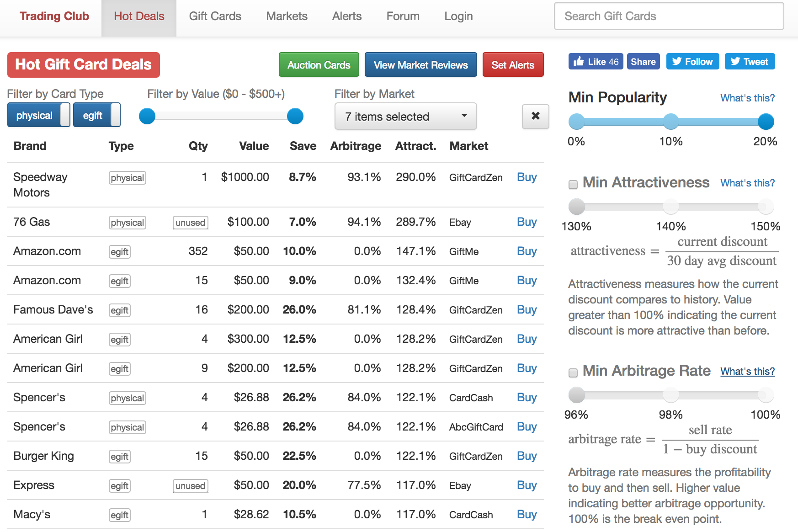Click the Burger King brand name
The width and height of the screenshot is (798, 532).
click(43, 456)
